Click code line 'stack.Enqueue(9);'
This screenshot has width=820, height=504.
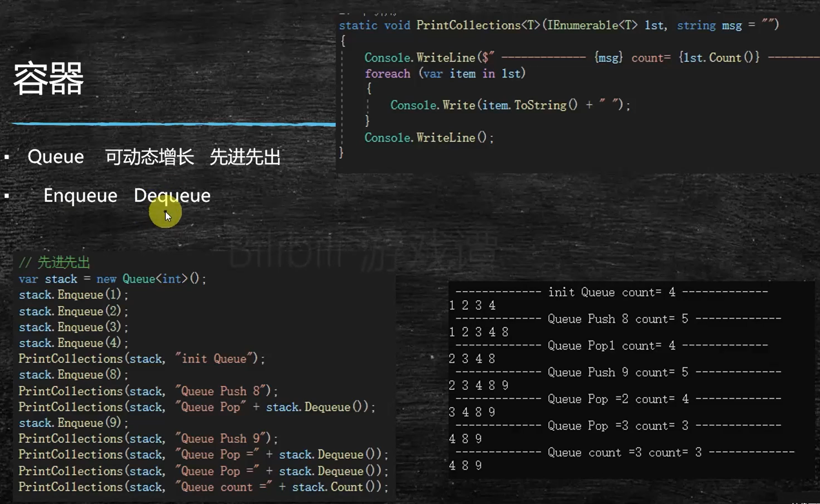coord(74,423)
